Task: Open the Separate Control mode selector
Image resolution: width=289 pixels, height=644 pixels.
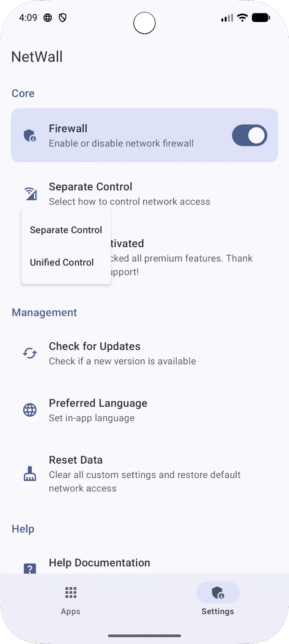Action: click(144, 194)
